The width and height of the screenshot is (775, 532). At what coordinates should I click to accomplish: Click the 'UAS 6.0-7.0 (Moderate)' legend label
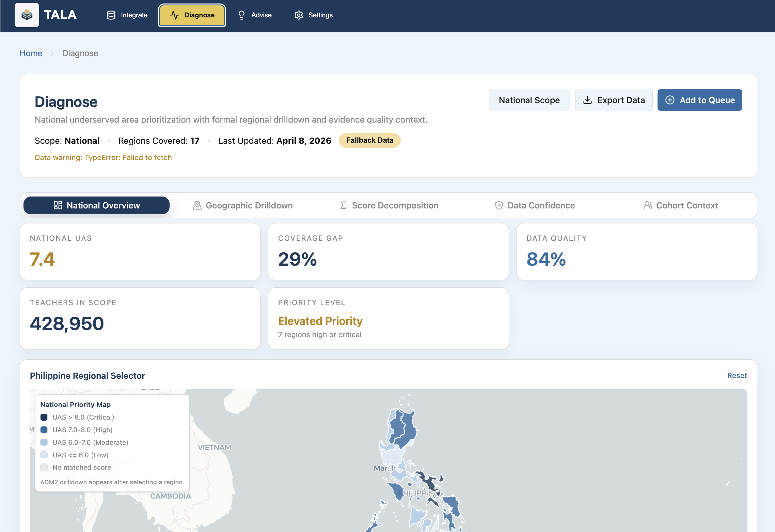point(91,442)
